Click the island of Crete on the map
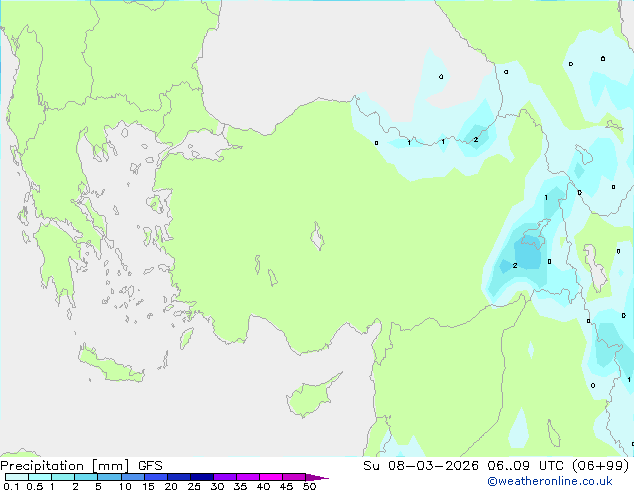Viewport: 634px width, 490px height. click(x=110, y=365)
